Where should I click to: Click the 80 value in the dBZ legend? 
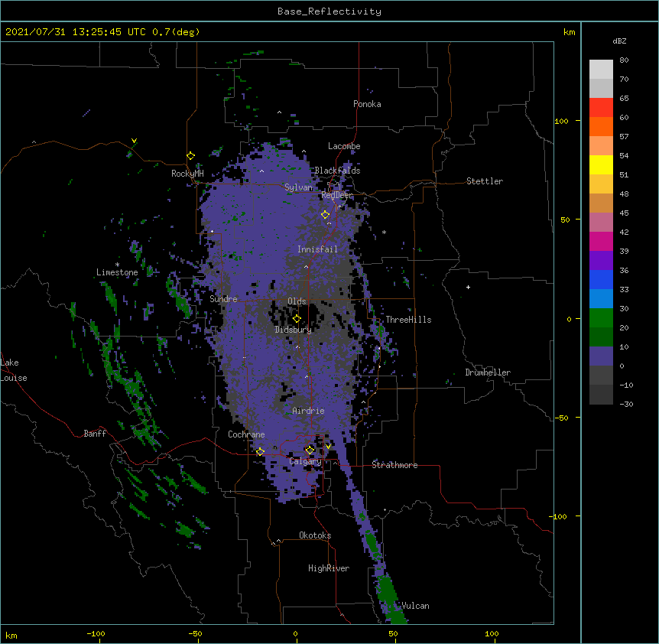(x=624, y=60)
